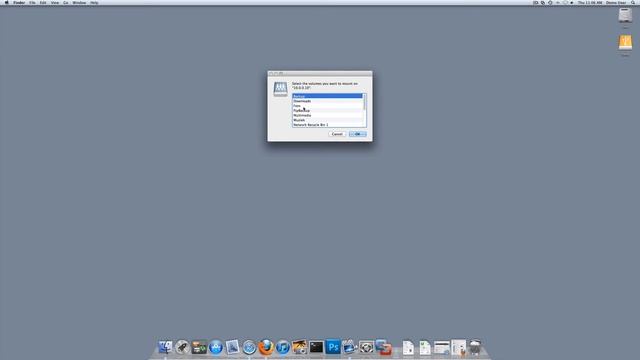Select the Multimedia volume
Image resolution: width=640 pixels, height=360 pixels.
coord(327,116)
